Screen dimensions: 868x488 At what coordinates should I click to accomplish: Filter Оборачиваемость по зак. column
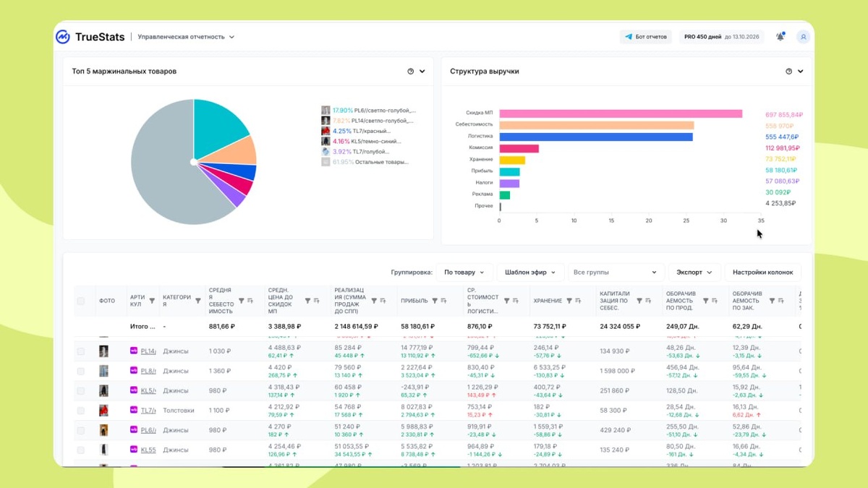(772, 301)
